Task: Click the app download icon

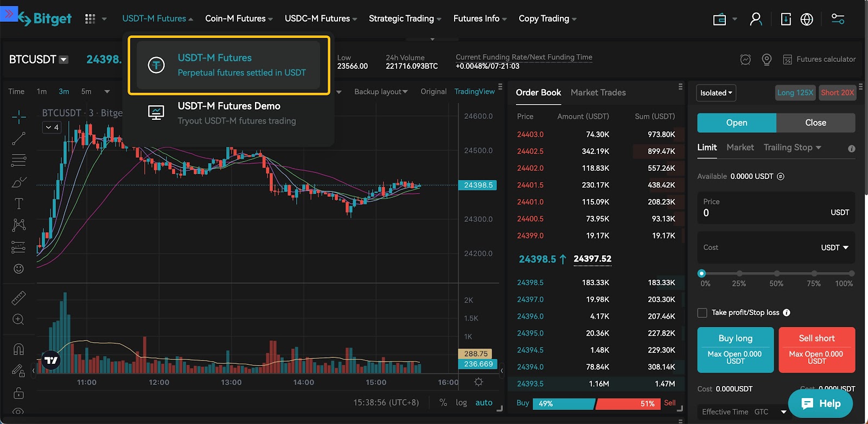Action: pos(786,19)
